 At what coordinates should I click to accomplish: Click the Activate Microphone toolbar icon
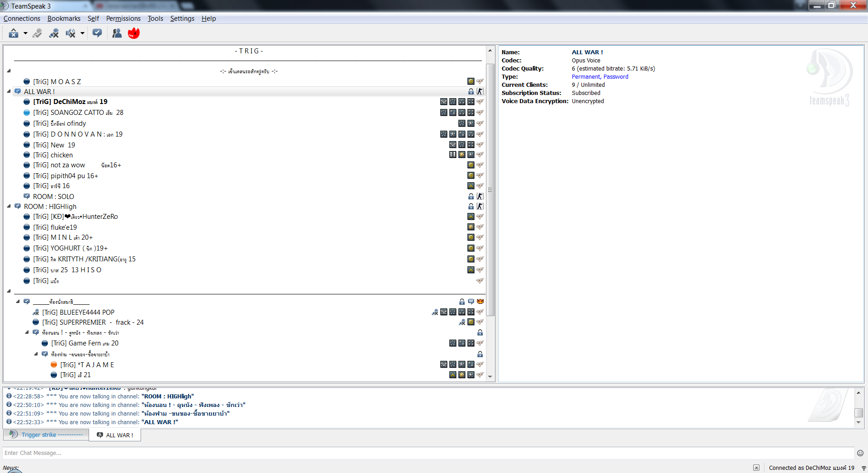point(38,33)
